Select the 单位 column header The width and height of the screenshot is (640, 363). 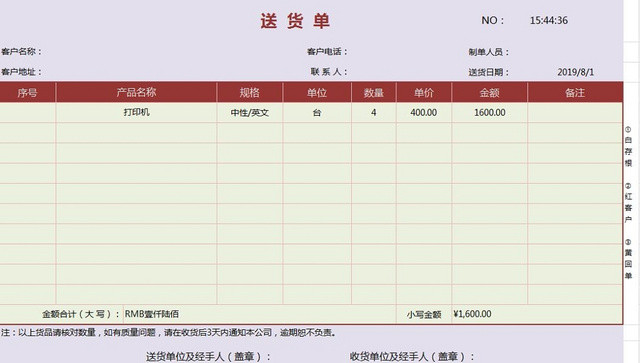[317, 92]
